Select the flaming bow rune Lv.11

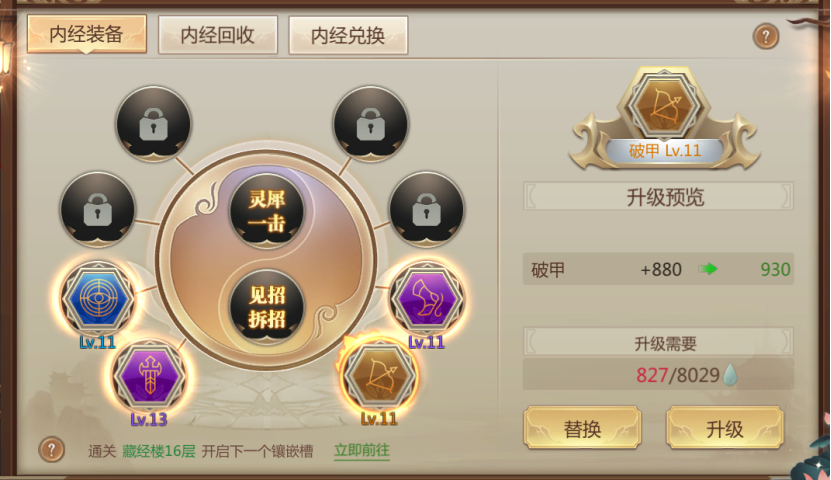(x=378, y=376)
